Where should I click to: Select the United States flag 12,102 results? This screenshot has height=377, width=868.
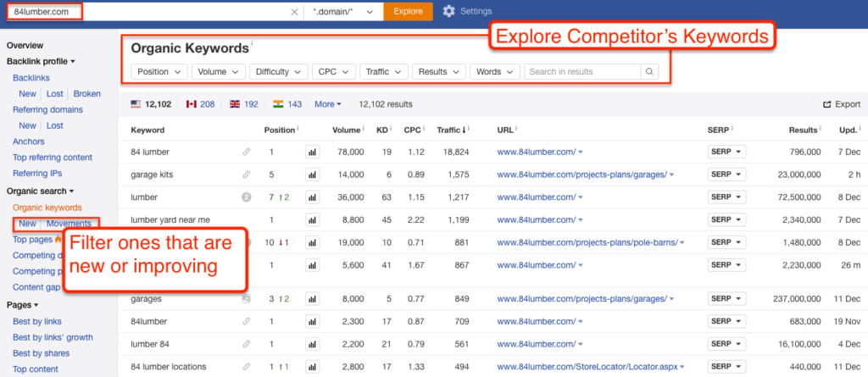(151, 104)
